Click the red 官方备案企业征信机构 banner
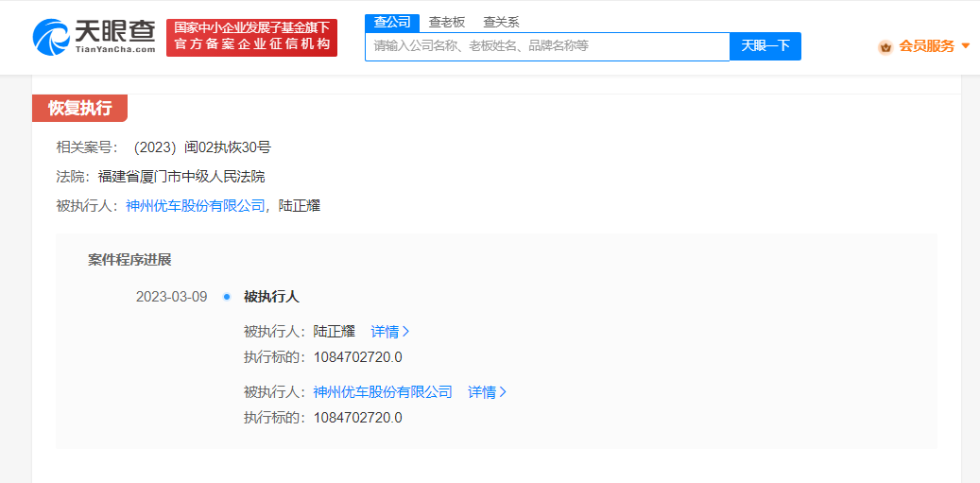 click(252, 38)
